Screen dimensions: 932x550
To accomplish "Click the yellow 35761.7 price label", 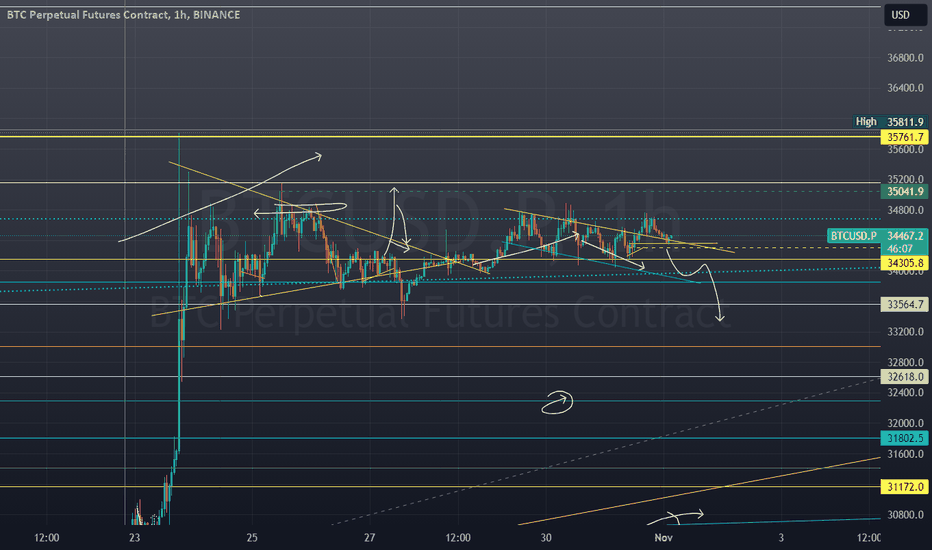I will [x=904, y=137].
